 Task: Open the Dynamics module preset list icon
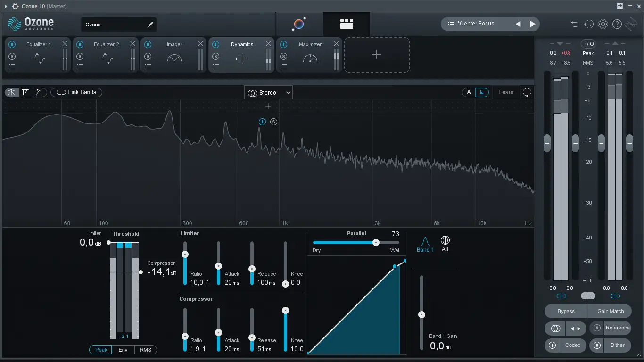(216, 66)
